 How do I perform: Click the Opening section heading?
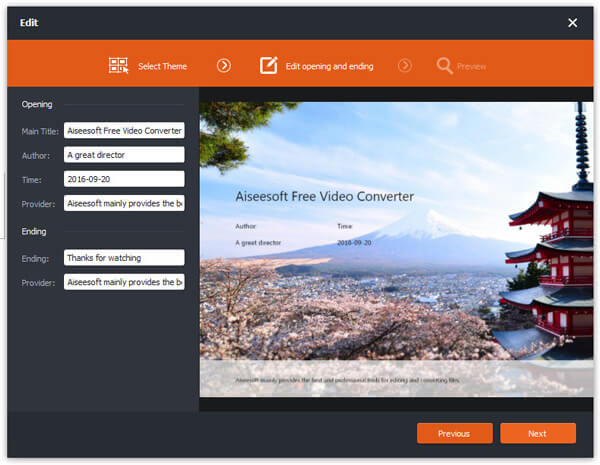(37, 104)
